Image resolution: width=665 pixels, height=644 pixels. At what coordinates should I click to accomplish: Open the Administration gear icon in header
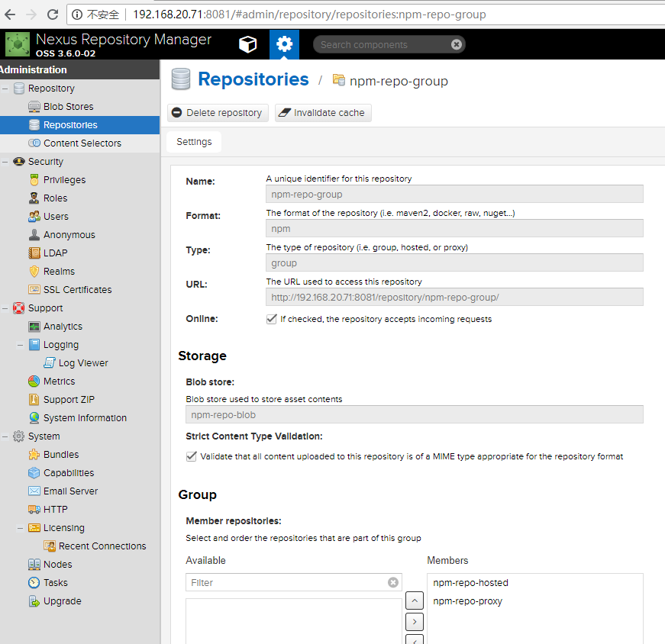pyautogui.click(x=284, y=44)
